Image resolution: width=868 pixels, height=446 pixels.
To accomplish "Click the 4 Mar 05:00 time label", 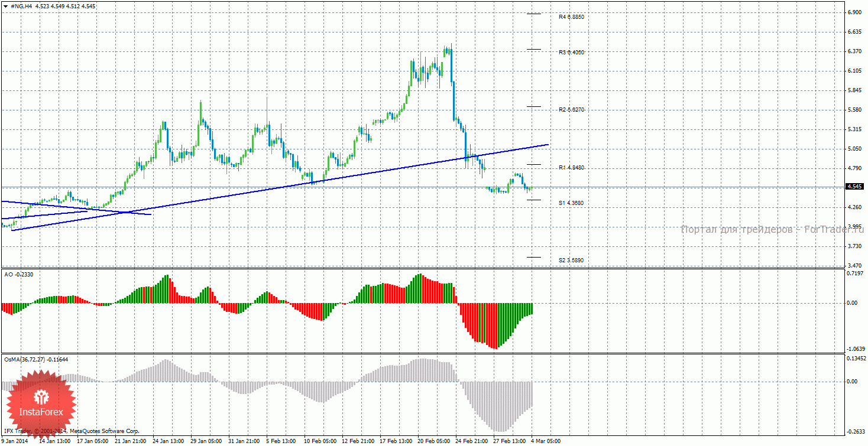I will pyautogui.click(x=545, y=441).
